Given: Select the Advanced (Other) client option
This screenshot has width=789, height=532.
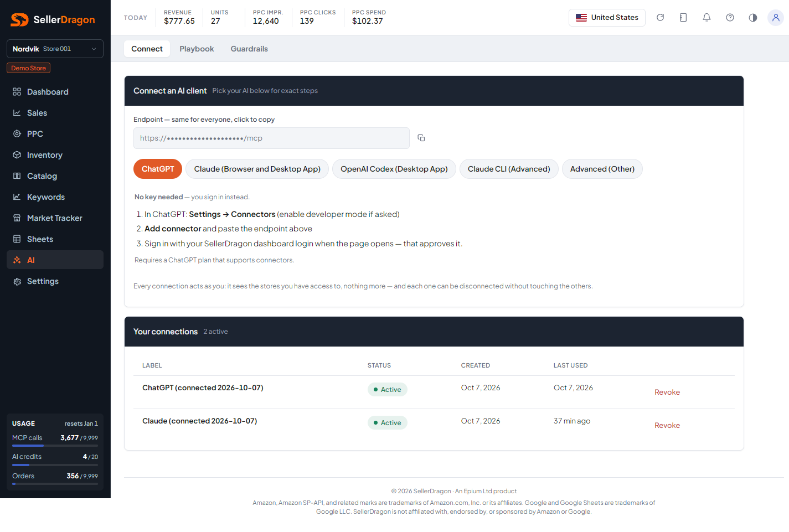Looking at the screenshot, I should [602, 169].
